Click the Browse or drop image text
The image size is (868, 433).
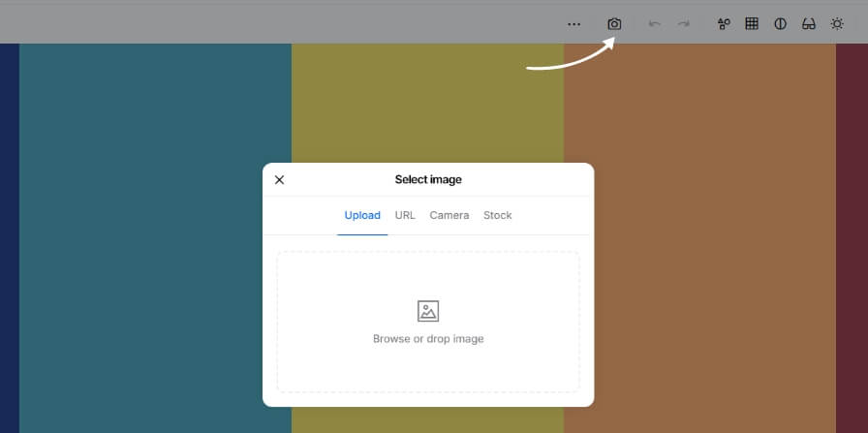point(428,339)
